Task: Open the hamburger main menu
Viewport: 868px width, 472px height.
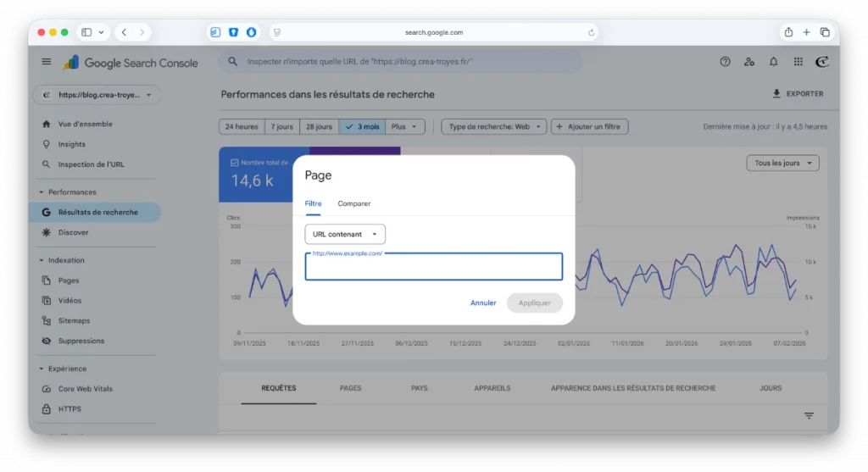Action: [x=47, y=62]
